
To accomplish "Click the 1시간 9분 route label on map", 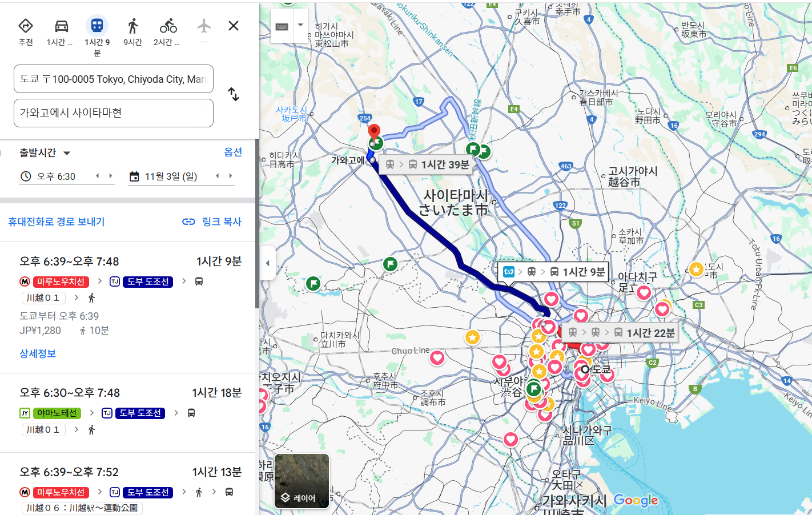I will 553,272.
